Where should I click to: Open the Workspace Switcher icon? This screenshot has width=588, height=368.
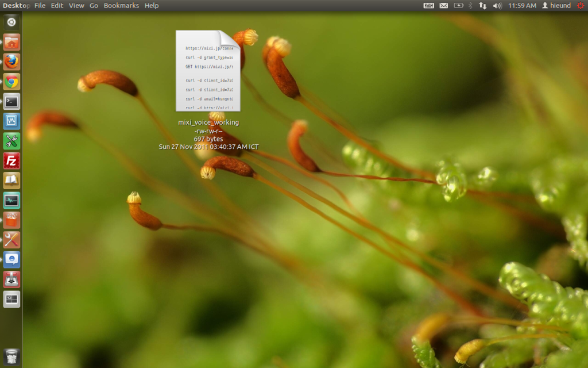coord(11,299)
